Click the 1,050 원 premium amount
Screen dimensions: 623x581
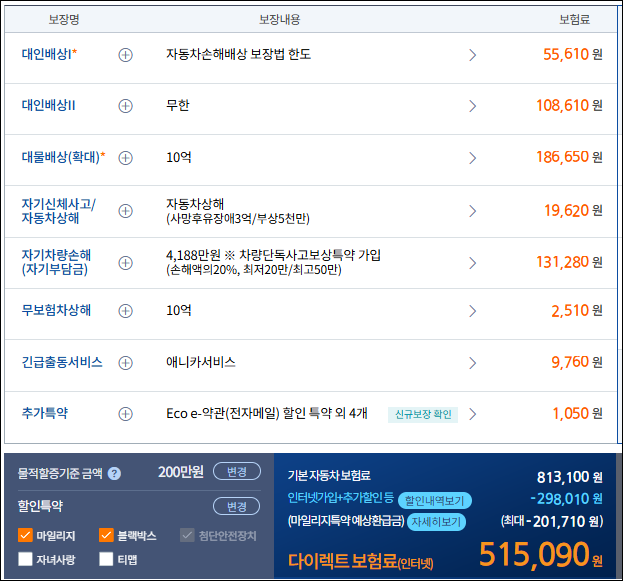577,413
